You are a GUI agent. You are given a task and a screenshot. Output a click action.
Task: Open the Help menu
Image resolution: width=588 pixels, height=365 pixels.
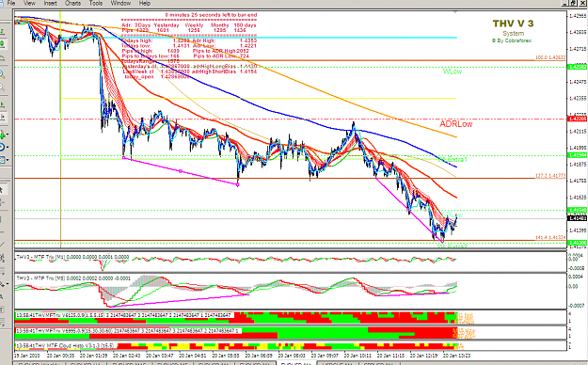tap(144, 3)
